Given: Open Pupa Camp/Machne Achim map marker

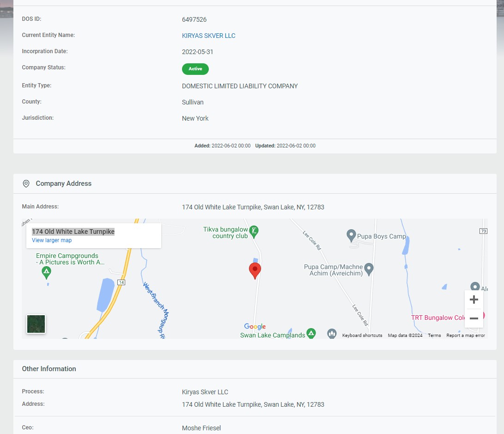Looking at the screenshot, I should point(369,269).
